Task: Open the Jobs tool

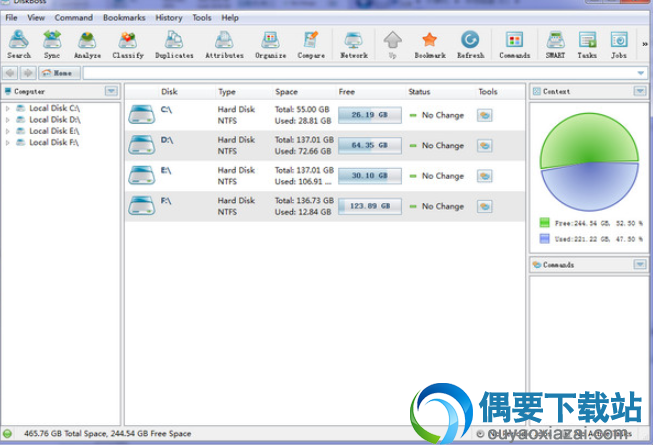Action: (x=619, y=44)
